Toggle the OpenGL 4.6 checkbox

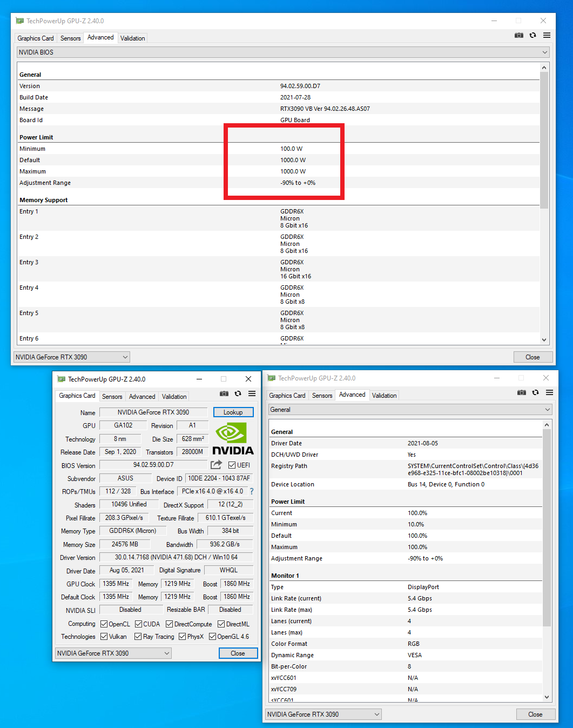(212, 637)
